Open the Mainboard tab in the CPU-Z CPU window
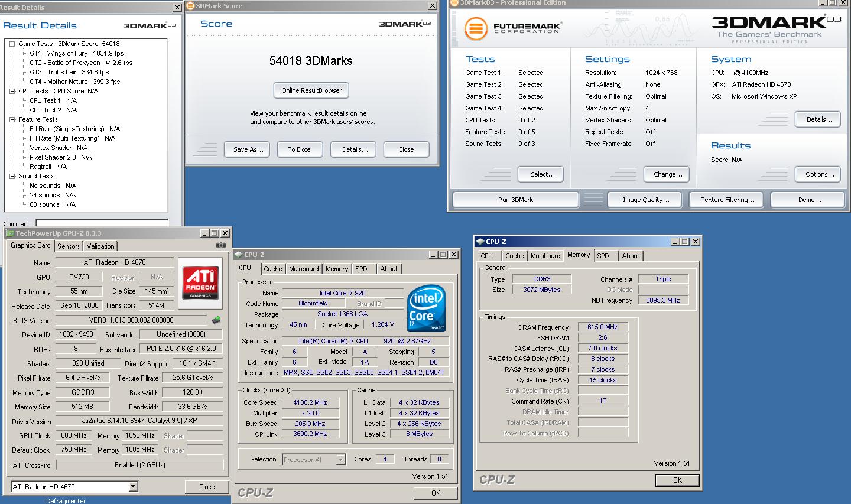Screen dimensions: 851x504 [x=304, y=269]
